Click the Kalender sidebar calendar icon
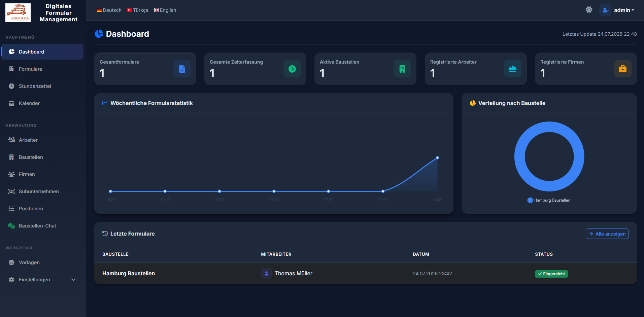Screen dimensions: 644x317 point(11,103)
